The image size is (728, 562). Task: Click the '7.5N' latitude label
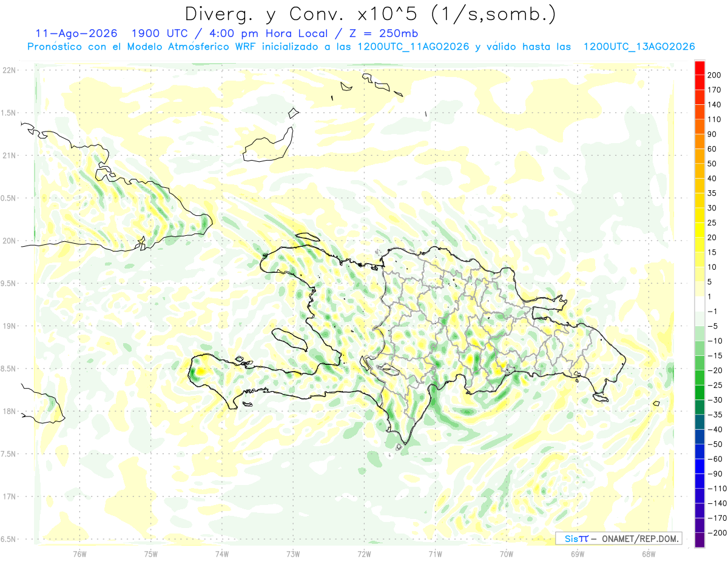point(8,454)
